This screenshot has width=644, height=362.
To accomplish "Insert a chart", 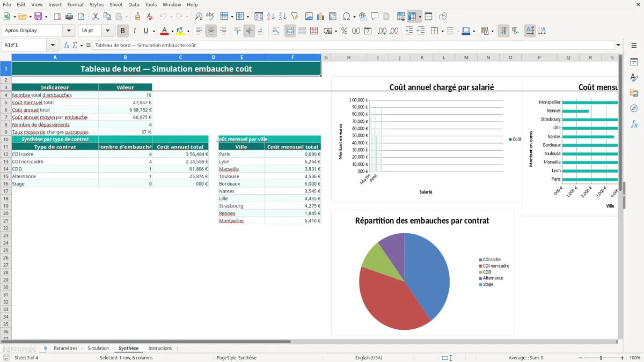I will (321, 17).
